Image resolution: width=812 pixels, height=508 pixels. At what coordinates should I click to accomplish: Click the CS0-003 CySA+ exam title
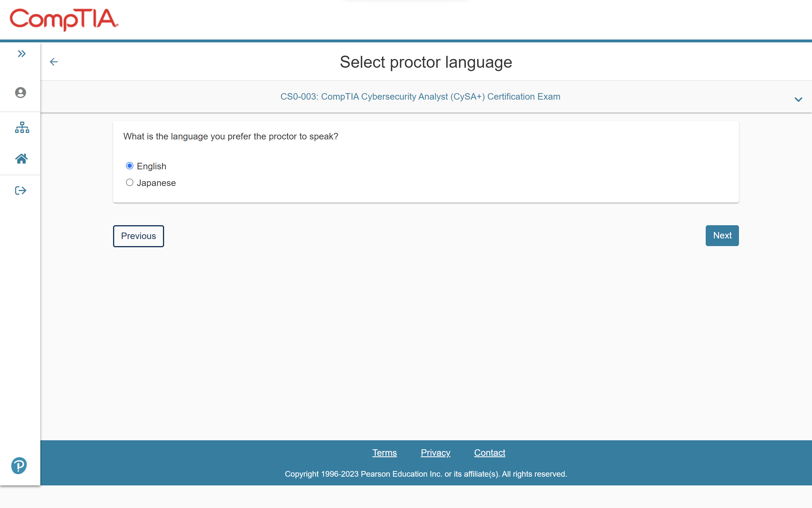[x=420, y=97]
